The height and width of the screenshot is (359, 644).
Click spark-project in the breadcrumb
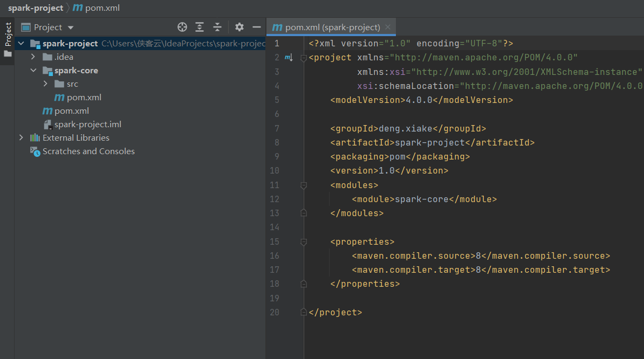[x=36, y=8]
